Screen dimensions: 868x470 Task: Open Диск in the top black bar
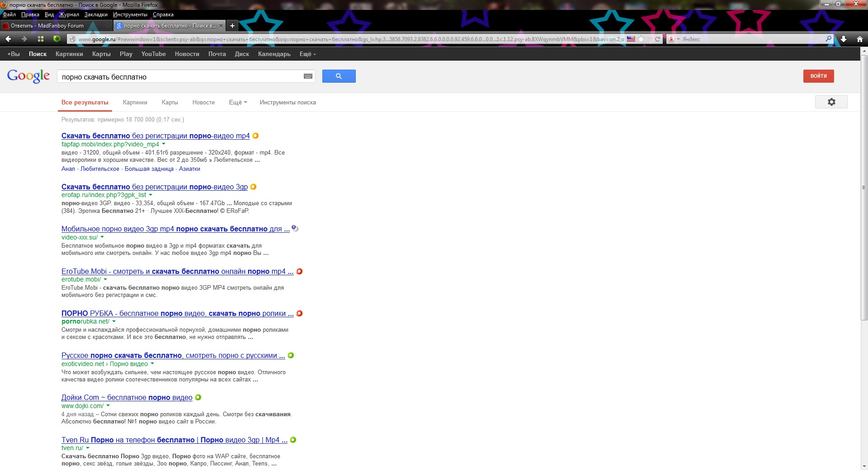coord(242,54)
